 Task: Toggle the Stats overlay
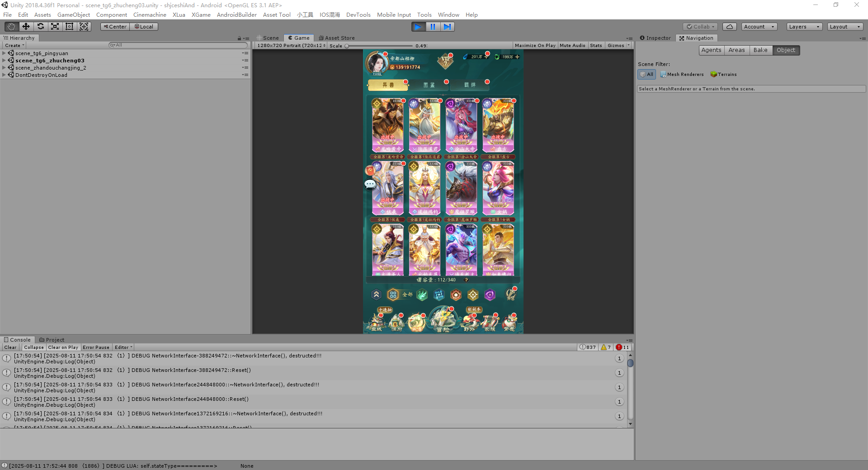pyautogui.click(x=596, y=46)
